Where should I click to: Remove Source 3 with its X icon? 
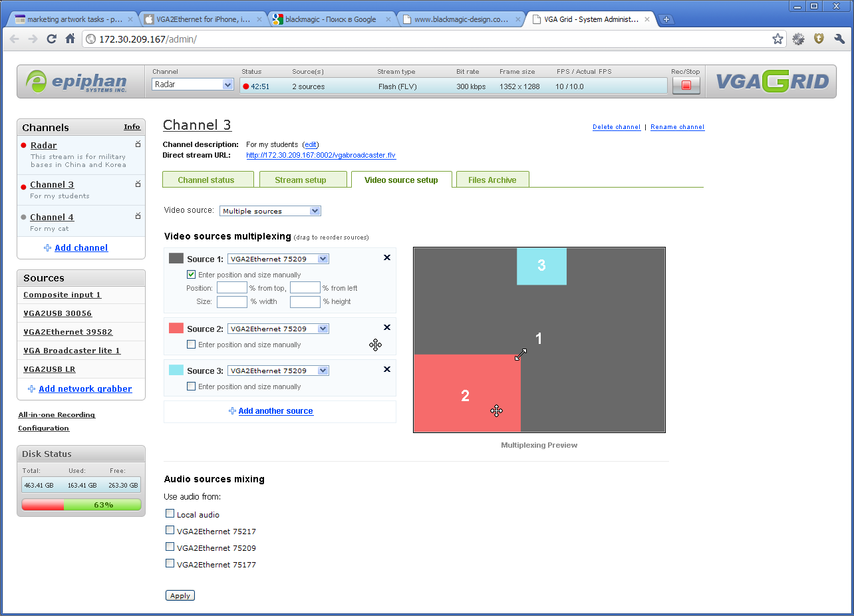[387, 369]
